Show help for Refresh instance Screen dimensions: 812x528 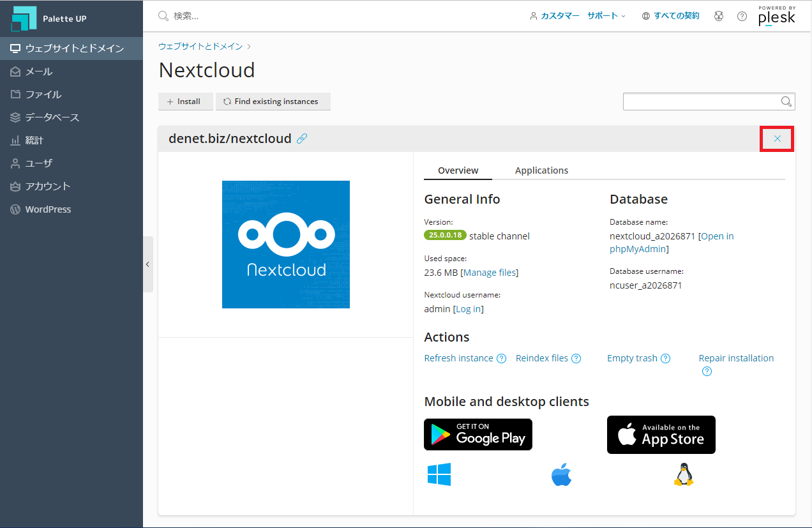502,358
